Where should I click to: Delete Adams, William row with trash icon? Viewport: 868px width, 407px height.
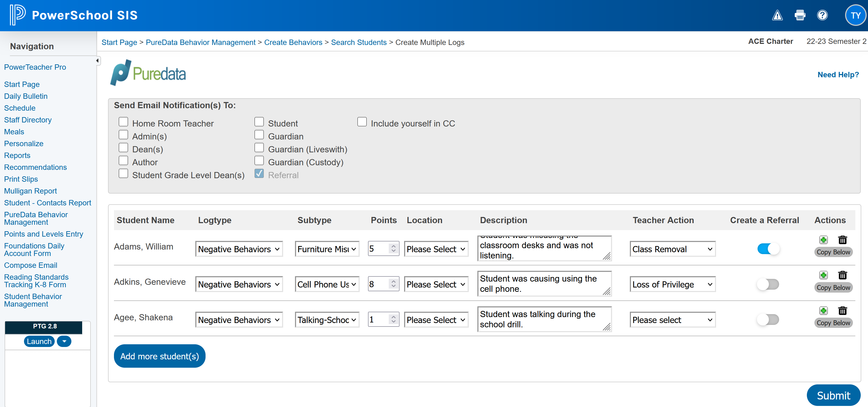coord(842,240)
